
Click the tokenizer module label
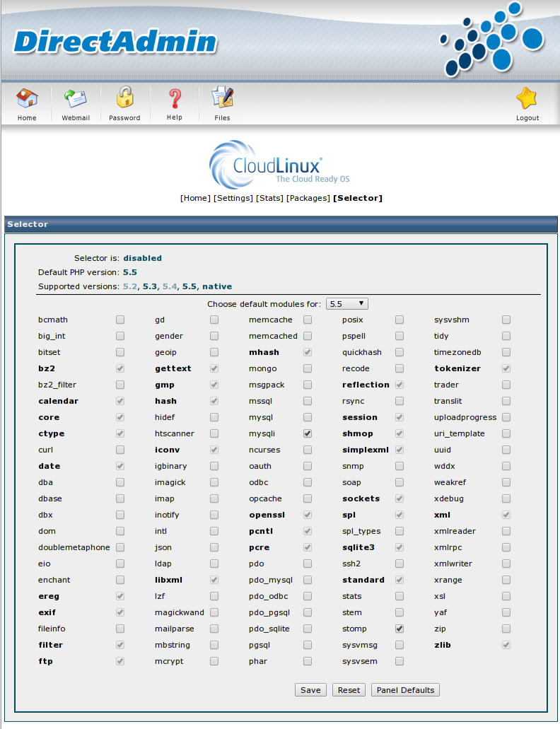click(x=457, y=368)
